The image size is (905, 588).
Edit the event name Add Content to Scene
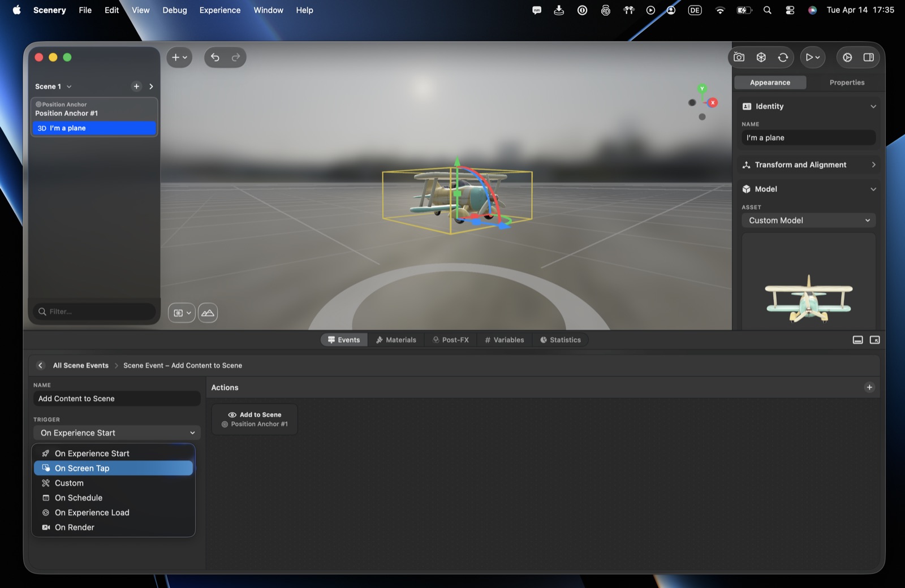point(117,399)
